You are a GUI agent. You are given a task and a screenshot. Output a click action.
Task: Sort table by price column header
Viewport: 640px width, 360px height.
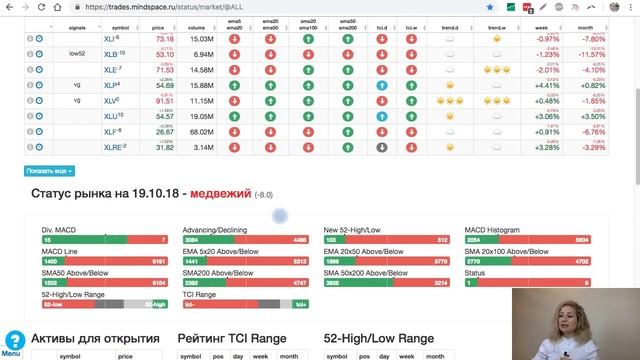click(158, 28)
